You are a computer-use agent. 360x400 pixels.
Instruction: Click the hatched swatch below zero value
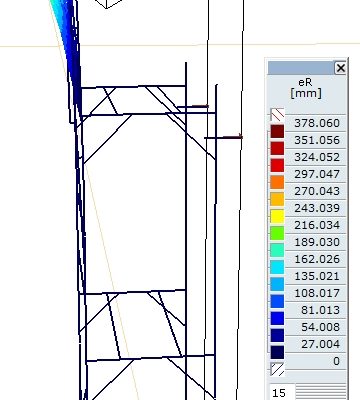[x=277, y=369]
